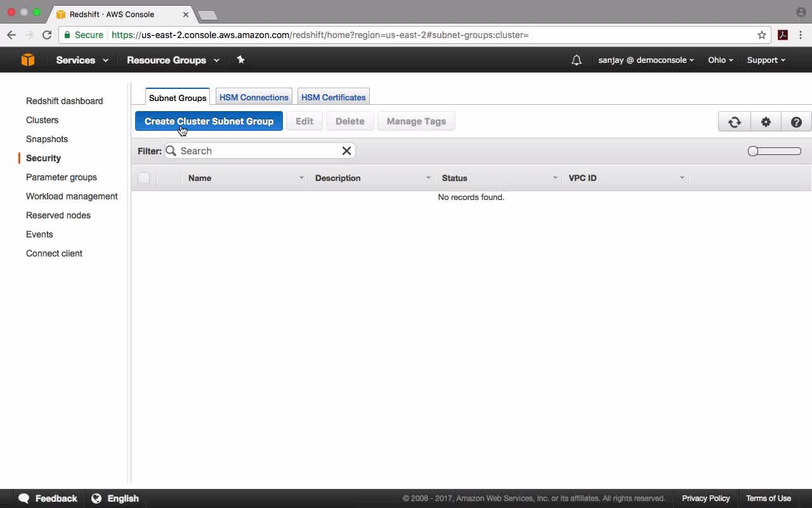Open Reserved nodes in the sidebar
Image resolution: width=812 pixels, height=508 pixels.
[58, 215]
